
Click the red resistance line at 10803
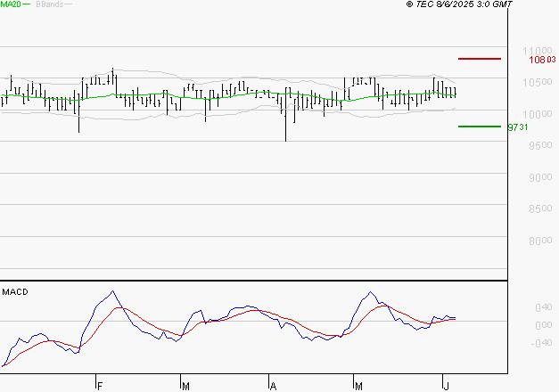[x=480, y=59]
